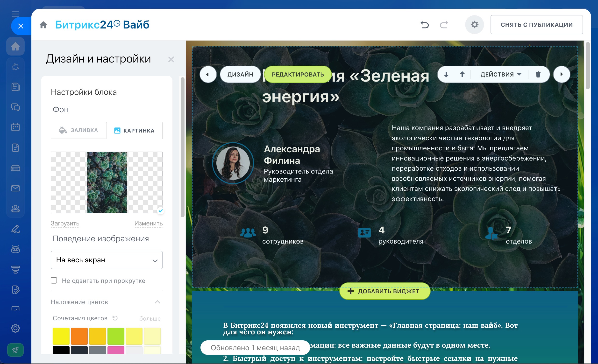This screenshot has height=364, width=598.
Task: Click the Изменить link
Action: coord(149,223)
